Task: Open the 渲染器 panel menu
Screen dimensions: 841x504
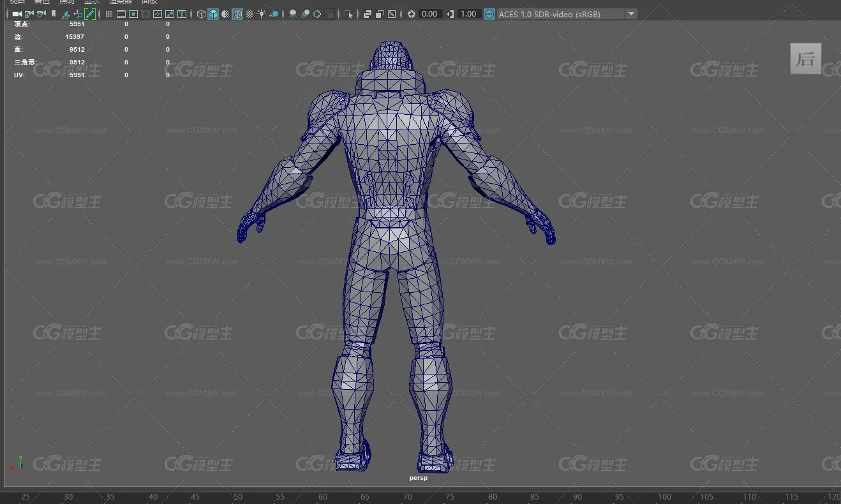Action: point(120,2)
